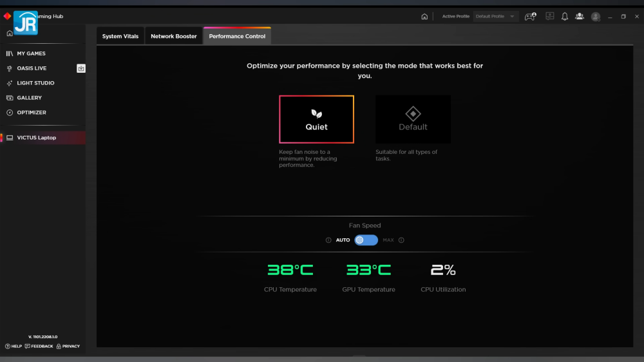The width and height of the screenshot is (644, 362).
Task: Open the Feedback link
Action: click(39, 347)
